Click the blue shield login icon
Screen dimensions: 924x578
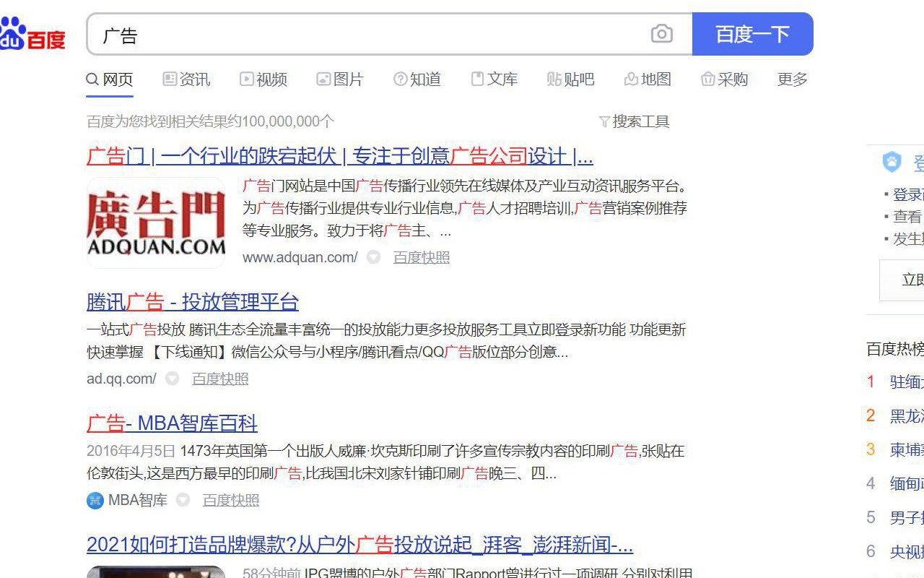892,162
